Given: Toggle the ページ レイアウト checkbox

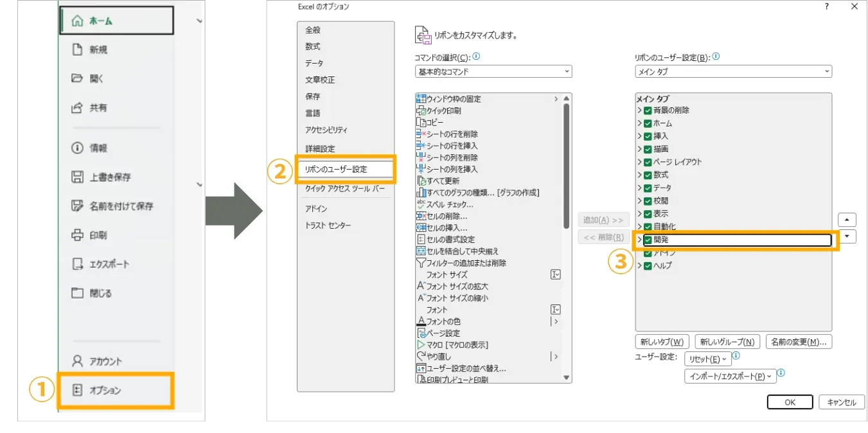Looking at the screenshot, I should click(x=648, y=162).
